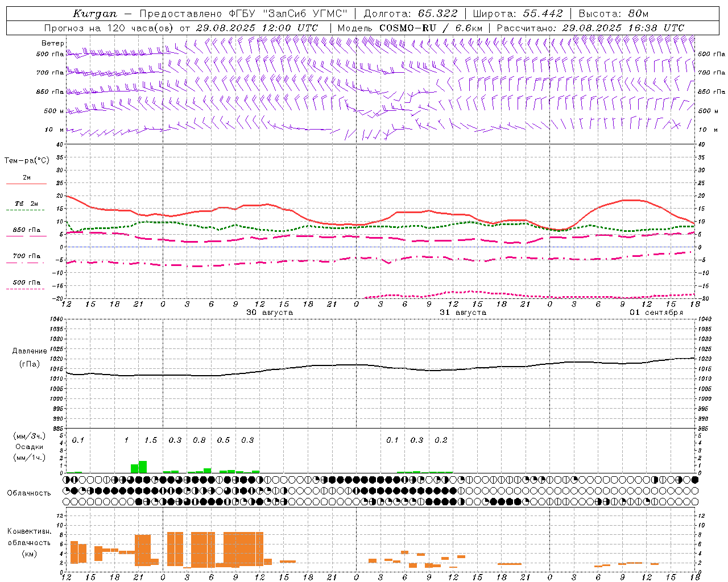Select the Давление pressure chart label

tap(30, 351)
